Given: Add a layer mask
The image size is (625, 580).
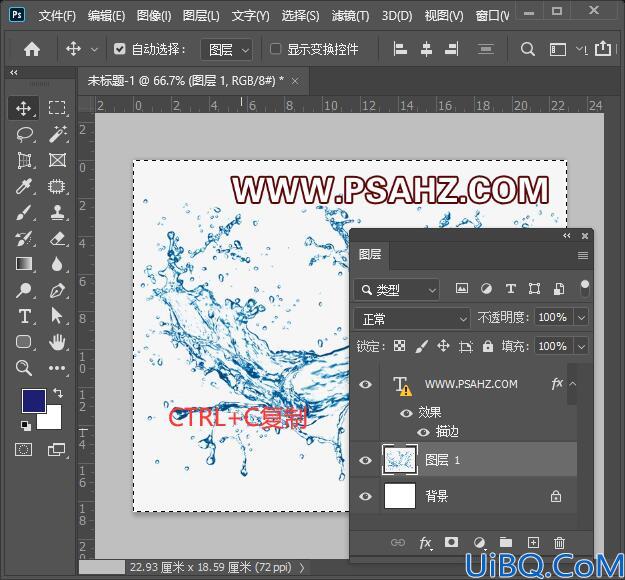Looking at the screenshot, I should pos(451,542).
